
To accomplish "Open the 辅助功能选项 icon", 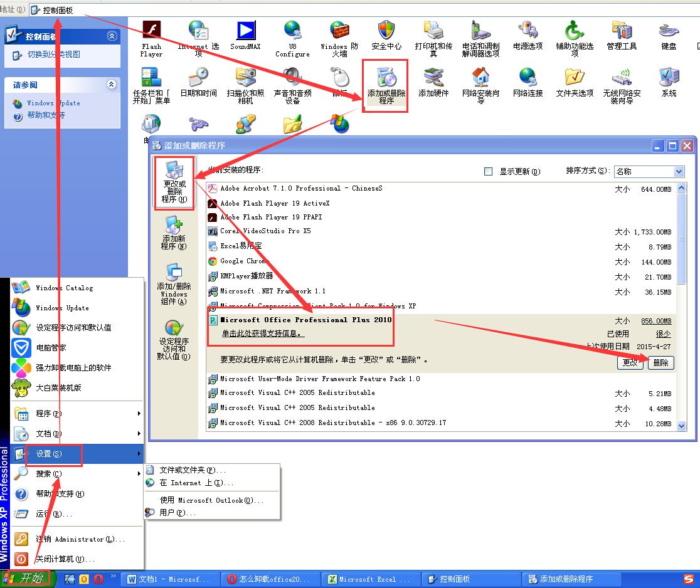I will [x=575, y=39].
